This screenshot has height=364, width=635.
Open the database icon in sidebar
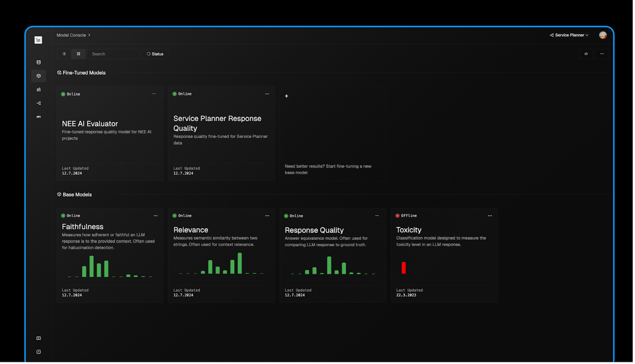click(x=39, y=62)
